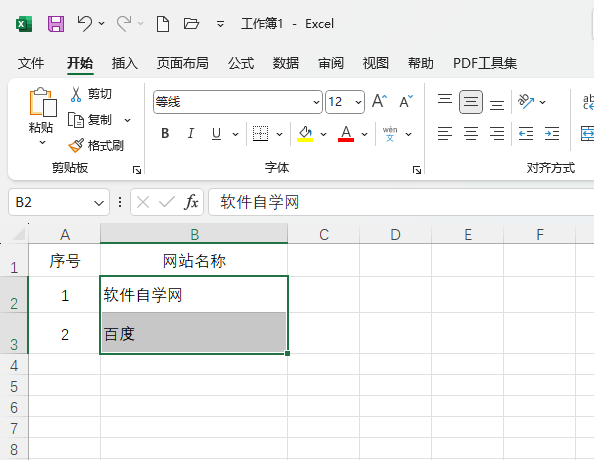Expand the 粘贴 paste options arrow
Image resolution: width=594 pixels, height=460 pixels.
pos(42,142)
